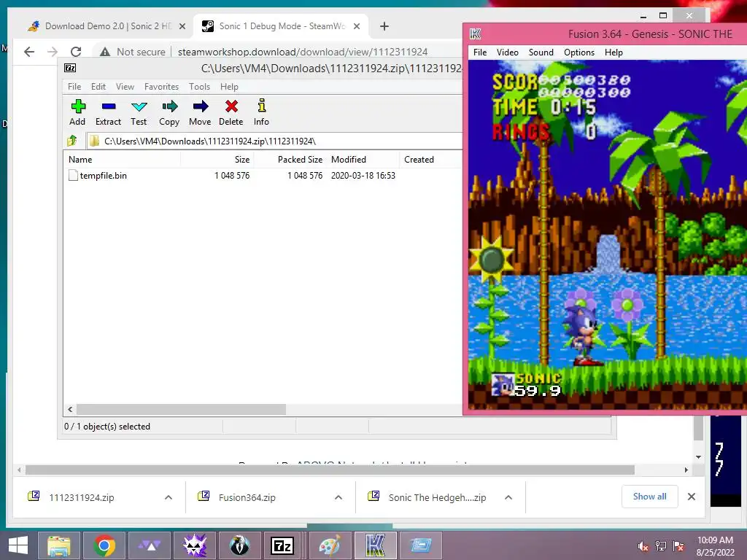This screenshot has height=560, width=747.
Task: Click the 7z taskbar icon
Action: point(282,545)
